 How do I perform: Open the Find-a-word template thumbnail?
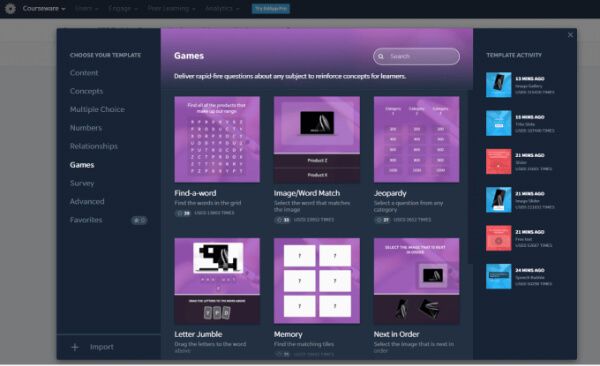[217, 139]
